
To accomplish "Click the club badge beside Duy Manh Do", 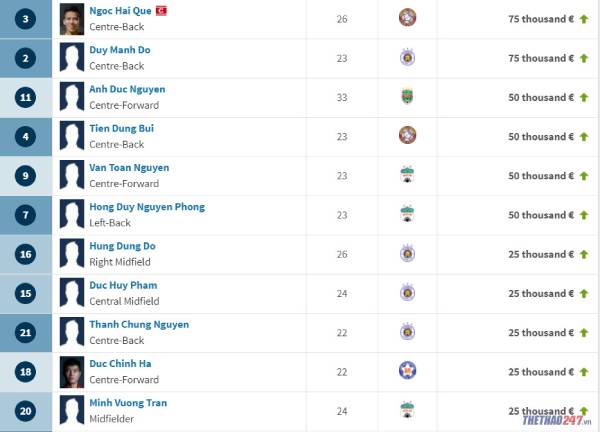I will coord(407,57).
